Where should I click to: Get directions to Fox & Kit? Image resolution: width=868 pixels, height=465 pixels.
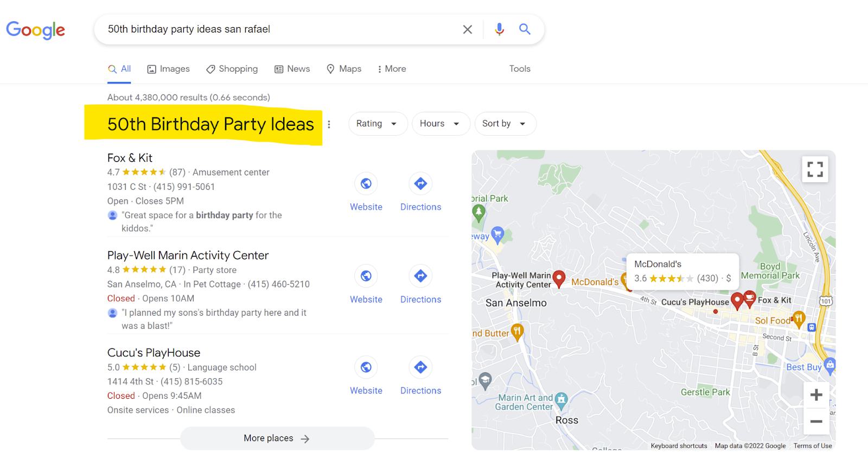pos(420,184)
